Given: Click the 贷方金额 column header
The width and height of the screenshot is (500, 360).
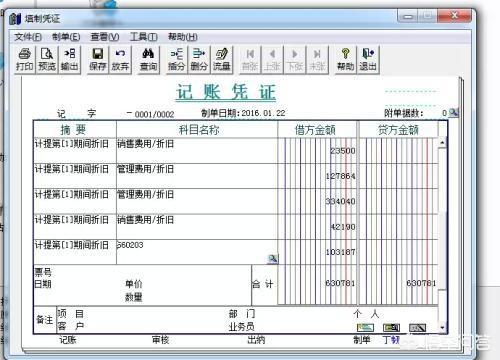Looking at the screenshot, I should pos(398,129).
